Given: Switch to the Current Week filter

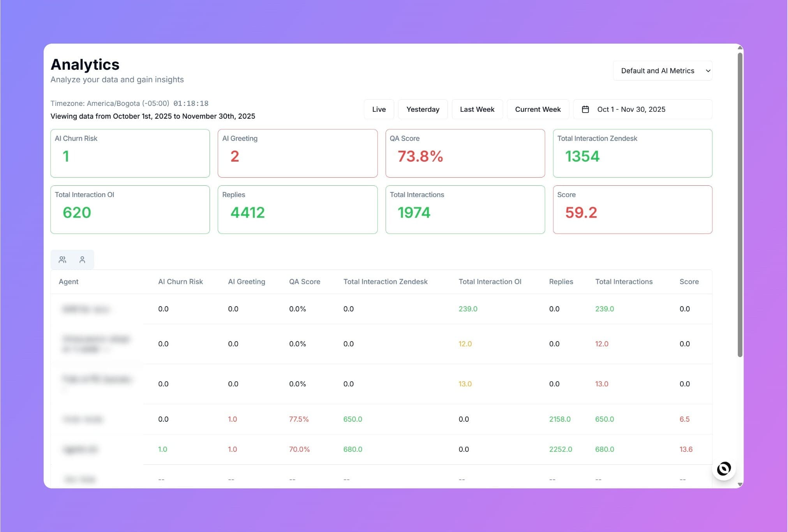Looking at the screenshot, I should click(538, 109).
